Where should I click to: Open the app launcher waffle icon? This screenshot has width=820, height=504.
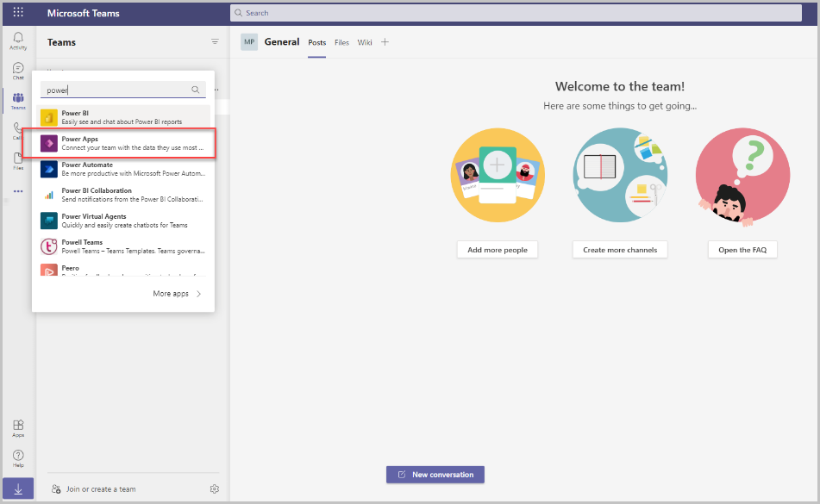coord(17,12)
